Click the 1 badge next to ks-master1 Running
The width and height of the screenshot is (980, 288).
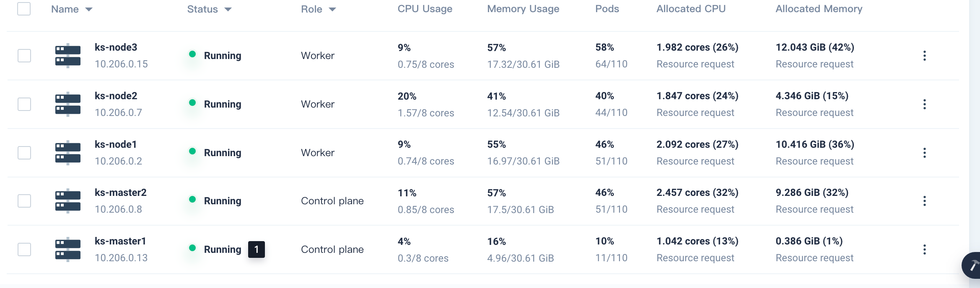tap(256, 249)
